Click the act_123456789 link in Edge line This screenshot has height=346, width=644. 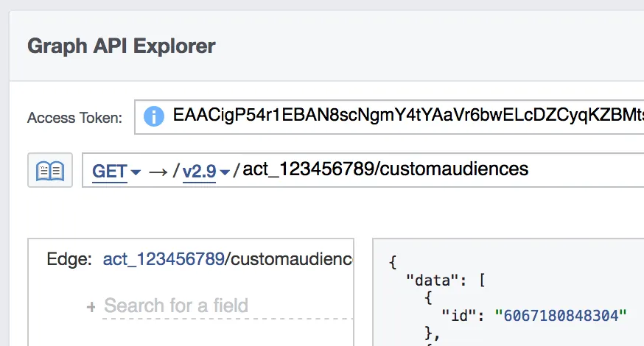(162, 259)
